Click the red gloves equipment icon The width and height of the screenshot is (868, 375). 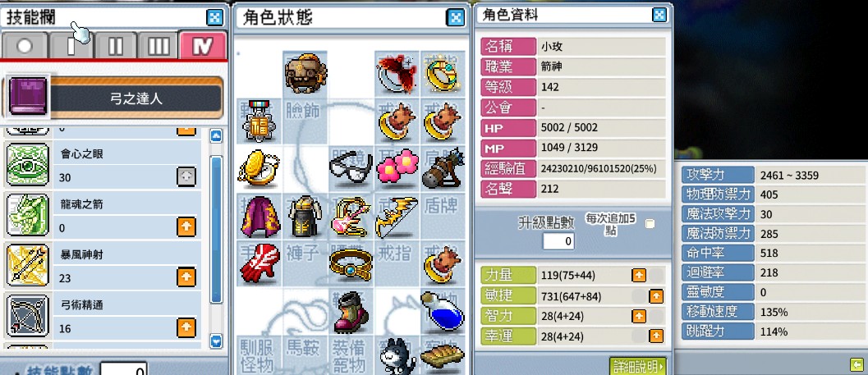point(259,264)
